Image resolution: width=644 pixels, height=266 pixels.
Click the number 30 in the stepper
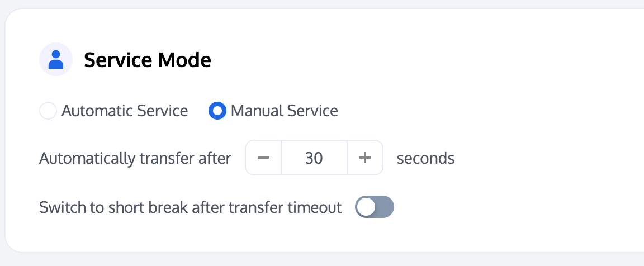click(314, 158)
